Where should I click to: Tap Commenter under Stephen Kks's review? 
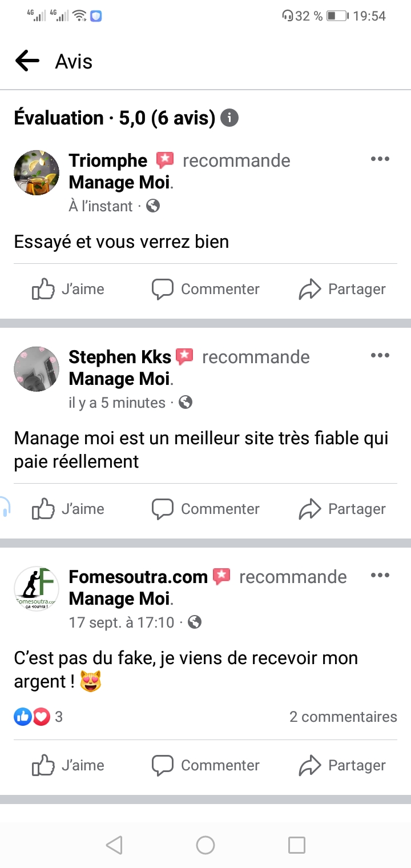pos(205,509)
